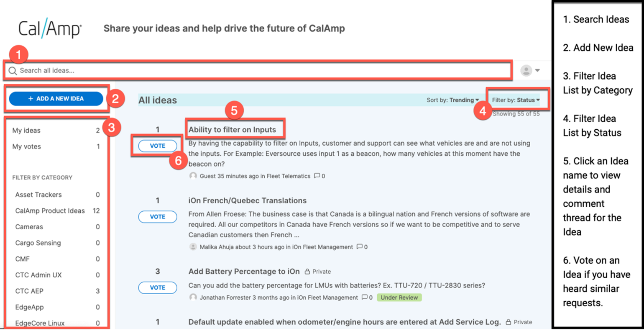Click comment icon on Battery Percentage idea
The height and width of the screenshot is (331, 644).
364,298
